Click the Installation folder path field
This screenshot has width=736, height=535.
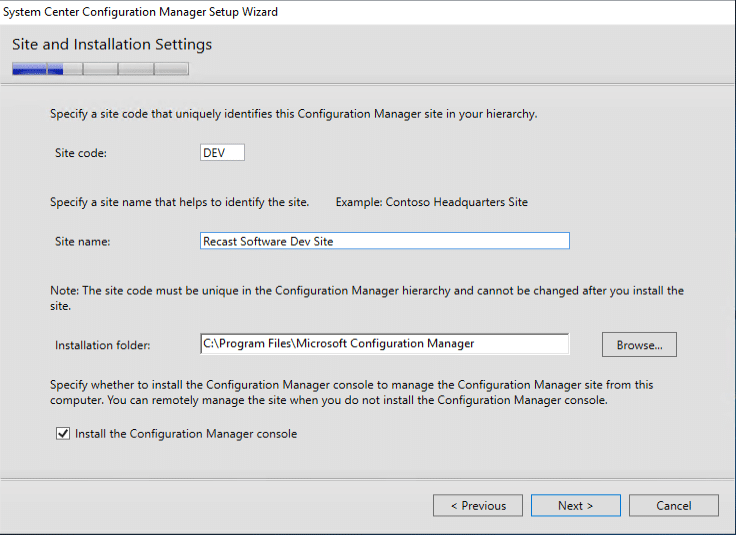tap(384, 344)
